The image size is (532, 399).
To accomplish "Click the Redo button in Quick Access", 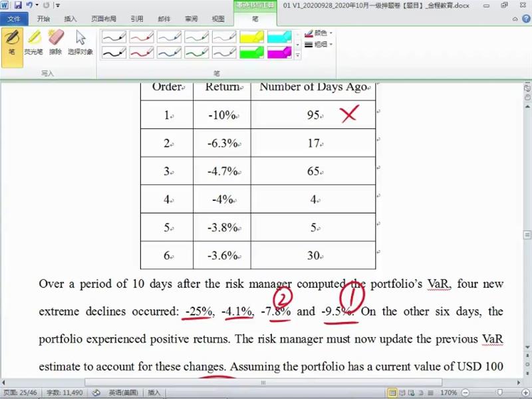I will (46, 5).
